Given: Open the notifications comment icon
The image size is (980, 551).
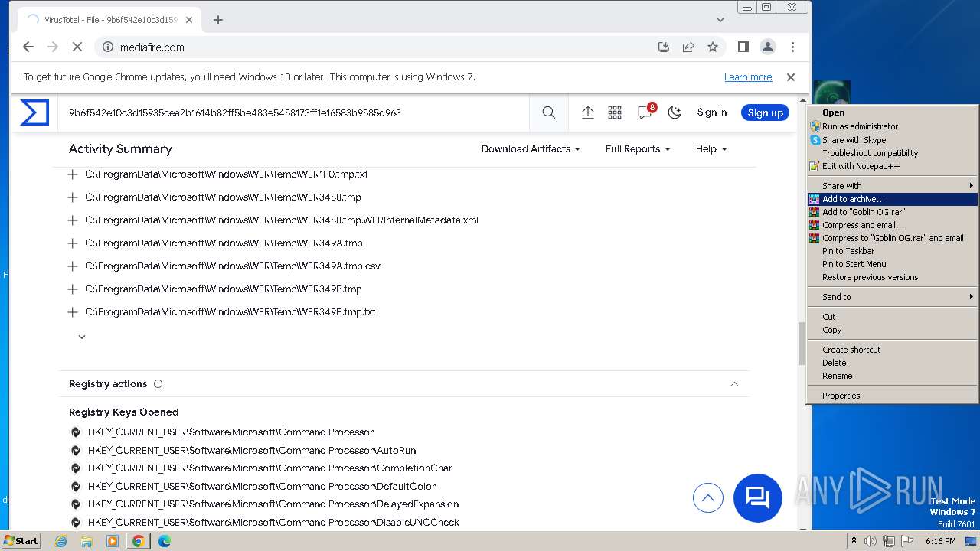Looking at the screenshot, I should pyautogui.click(x=645, y=112).
